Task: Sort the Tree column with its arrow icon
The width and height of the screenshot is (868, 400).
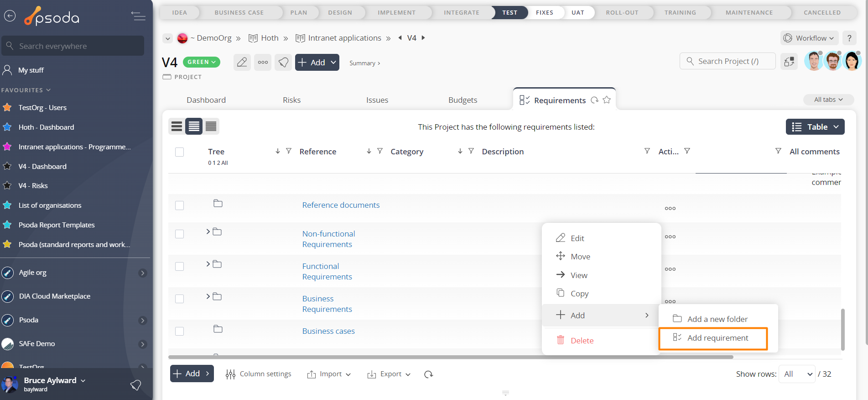Action: pyautogui.click(x=277, y=151)
